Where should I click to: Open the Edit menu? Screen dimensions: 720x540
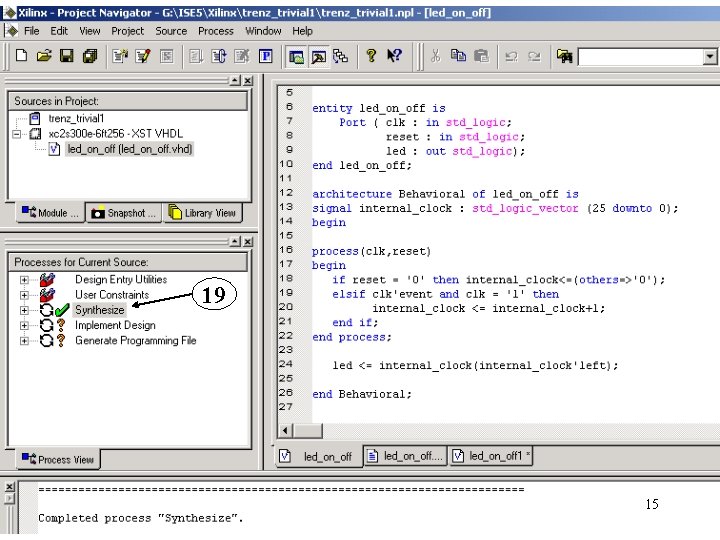59,31
